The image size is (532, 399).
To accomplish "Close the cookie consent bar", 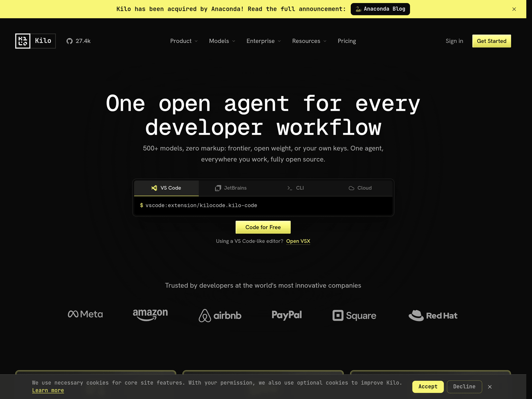I will pyautogui.click(x=490, y=387).
